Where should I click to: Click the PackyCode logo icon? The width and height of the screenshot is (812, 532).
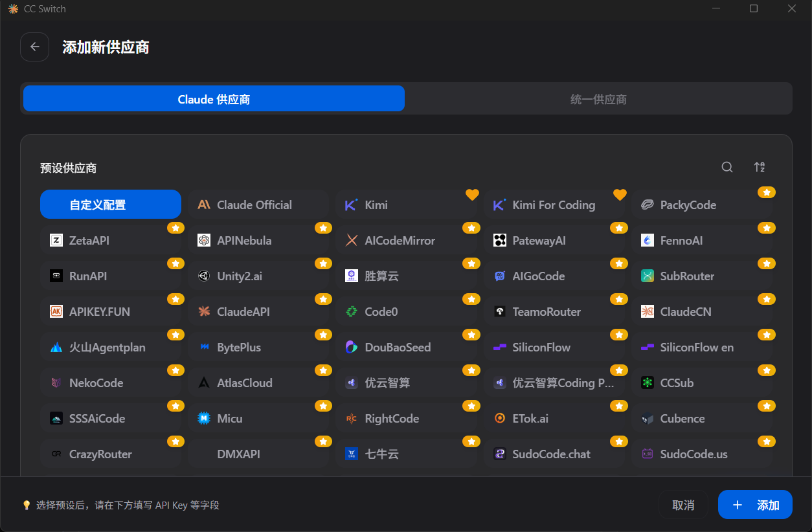click(x=647, y=205)
